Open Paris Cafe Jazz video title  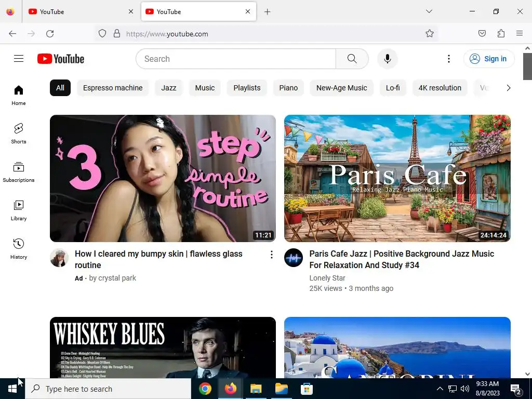[x=402, y=260]
